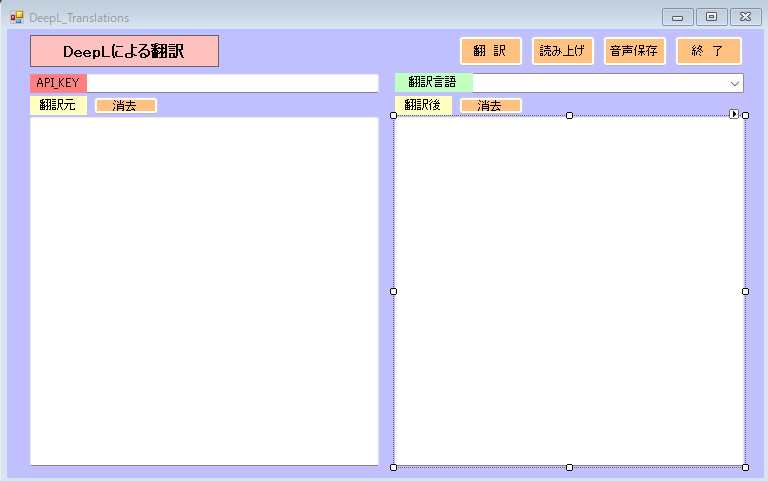Click inside the left source text box

[x=204, y=290]
